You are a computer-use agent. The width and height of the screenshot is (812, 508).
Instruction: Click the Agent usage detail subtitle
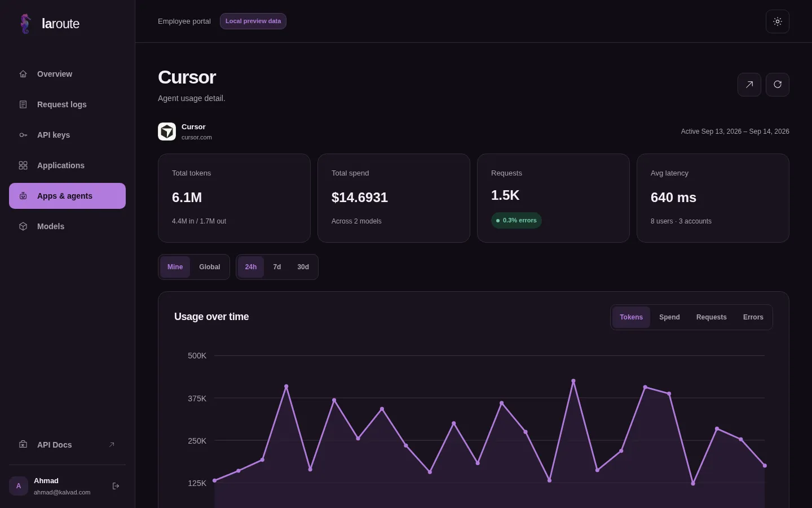[192, 98]
